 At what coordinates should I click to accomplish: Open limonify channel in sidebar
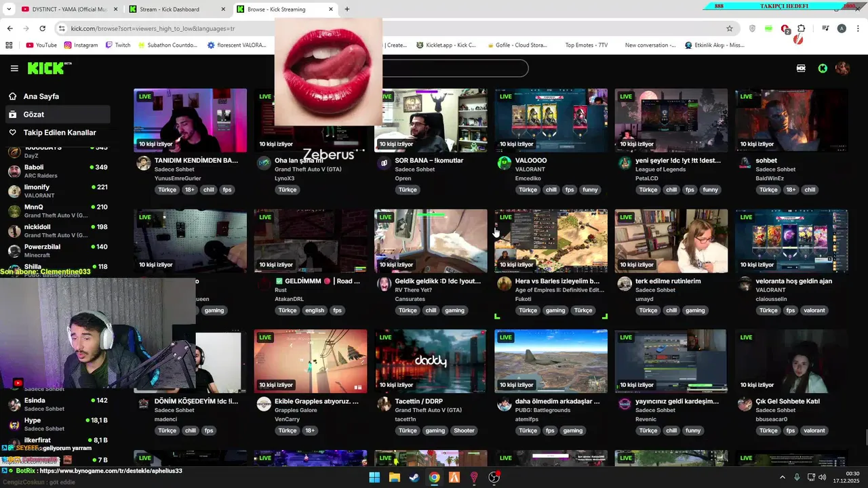click(57, 191)
